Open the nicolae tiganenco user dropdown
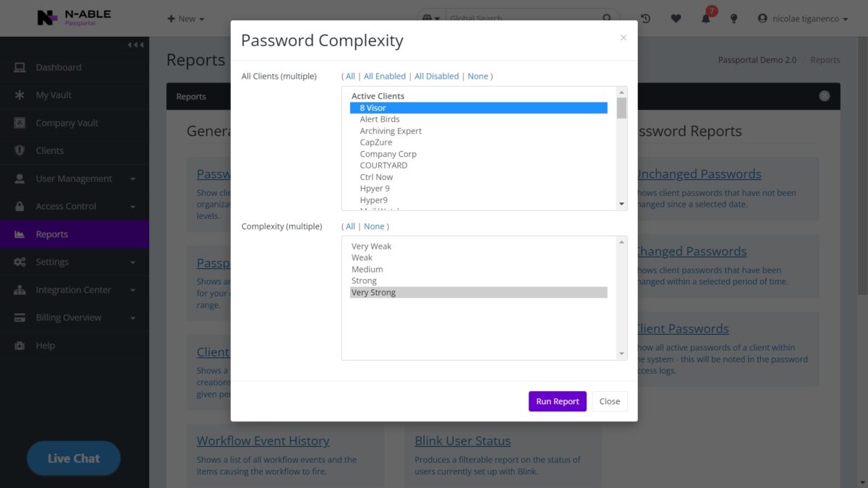 803,19
